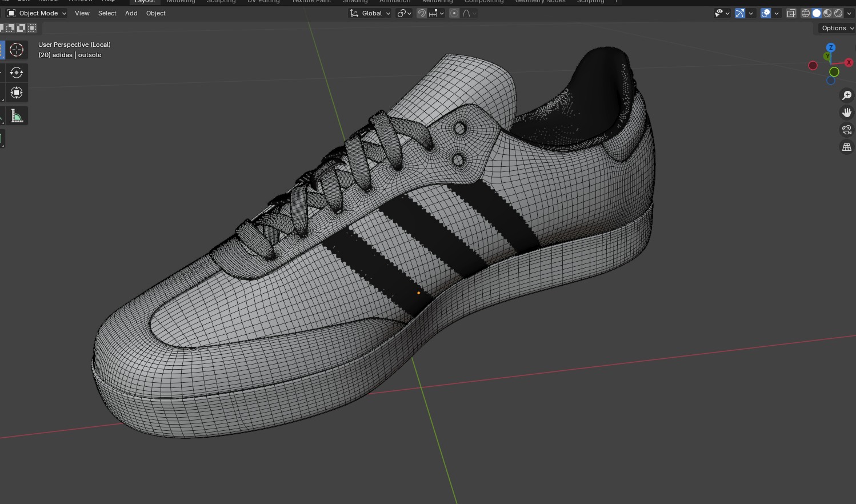856x504 pixels.
Task: Toggle snapping magnet
Action: click(422, 13)
